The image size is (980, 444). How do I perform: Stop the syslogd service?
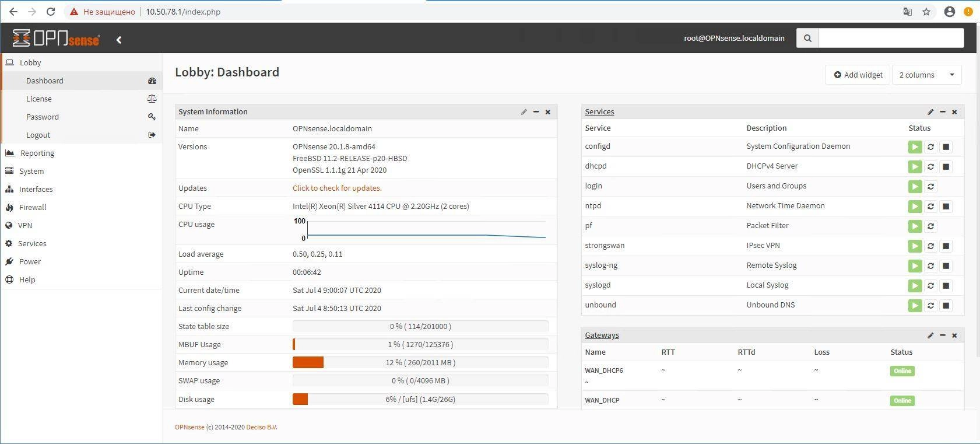[946, 286]
